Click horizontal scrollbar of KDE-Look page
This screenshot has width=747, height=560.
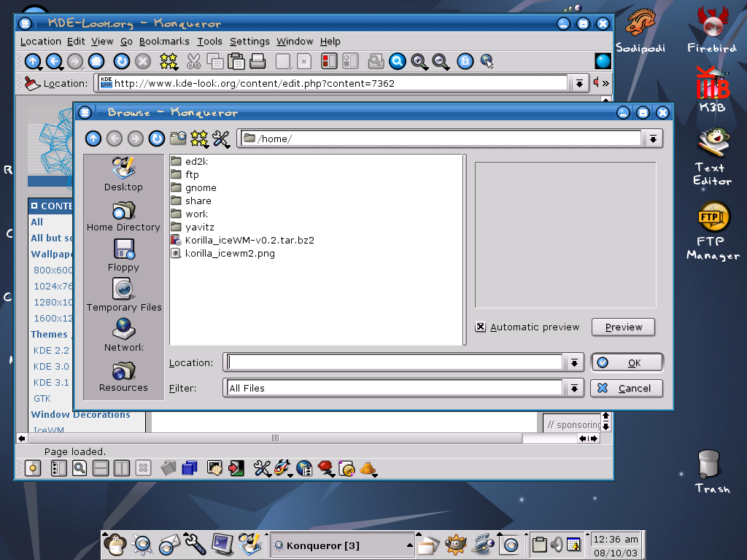click(x=275, y=438)
